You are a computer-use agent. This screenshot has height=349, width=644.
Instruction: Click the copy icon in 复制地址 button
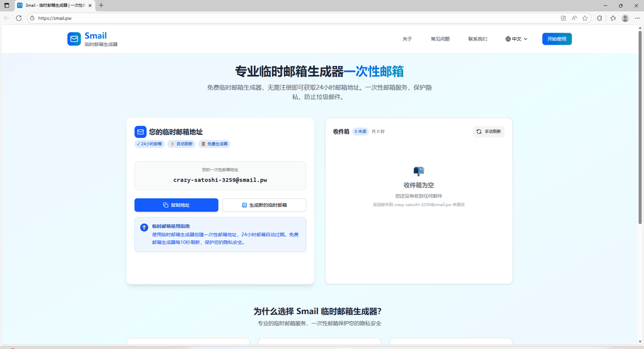(166, 205)
